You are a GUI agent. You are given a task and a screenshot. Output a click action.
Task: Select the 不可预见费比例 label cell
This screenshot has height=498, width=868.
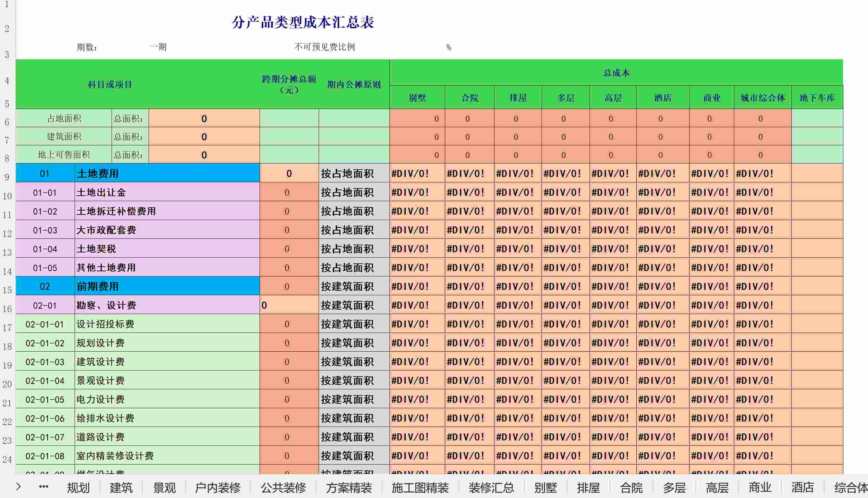[x=324, y=47]
